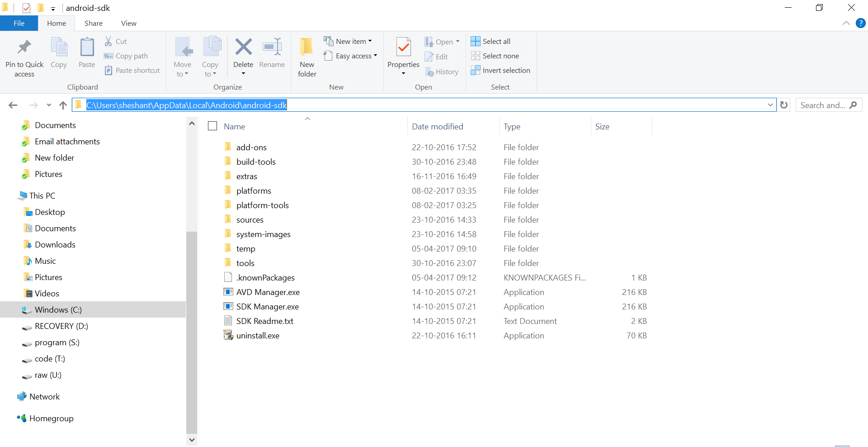This screenshot has width=868, height=447.
Task: Click the Delete icon in the Organize group
Action: (243, 47)
